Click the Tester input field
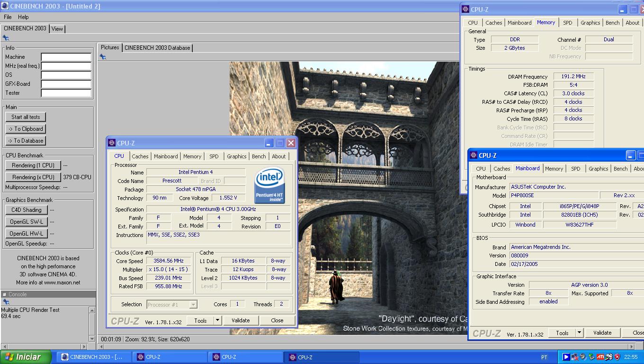Image resolution: width=644 pixels, height=364 pixels. (66, 93)
